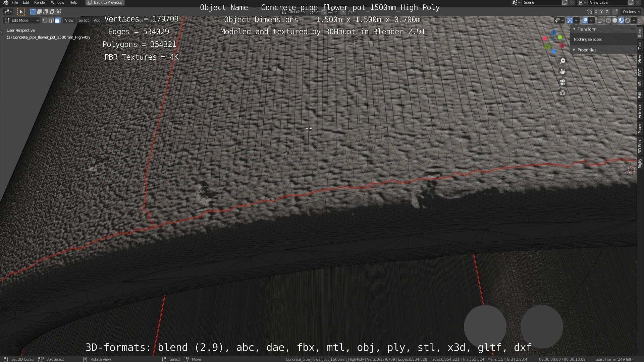
Task: Toggle X-ray display
Action: pyautogui.click(x=600, y=20)
